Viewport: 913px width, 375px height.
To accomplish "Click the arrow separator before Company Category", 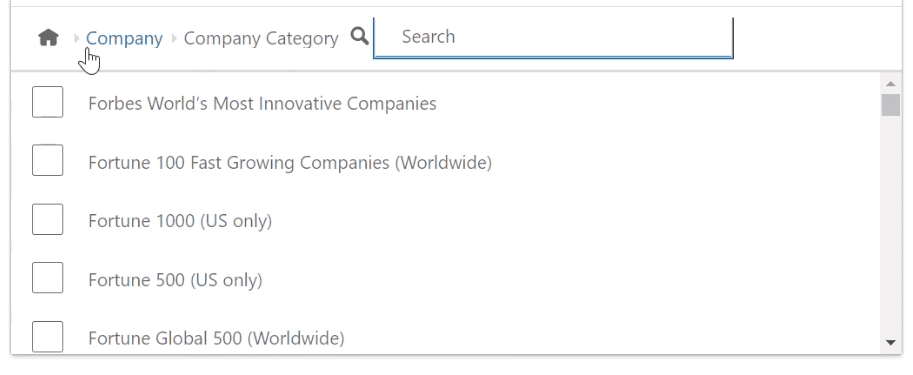I will (x=174, y=38).
